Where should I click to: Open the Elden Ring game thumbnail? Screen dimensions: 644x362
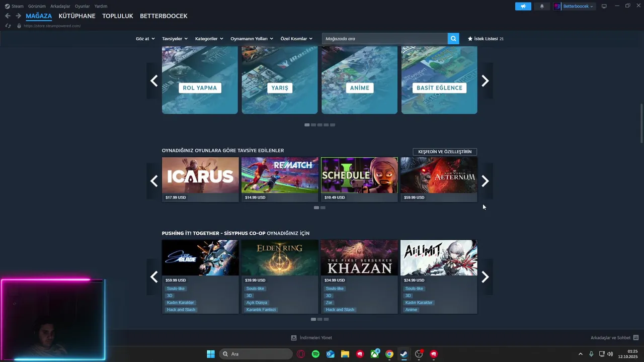point(280,257)
